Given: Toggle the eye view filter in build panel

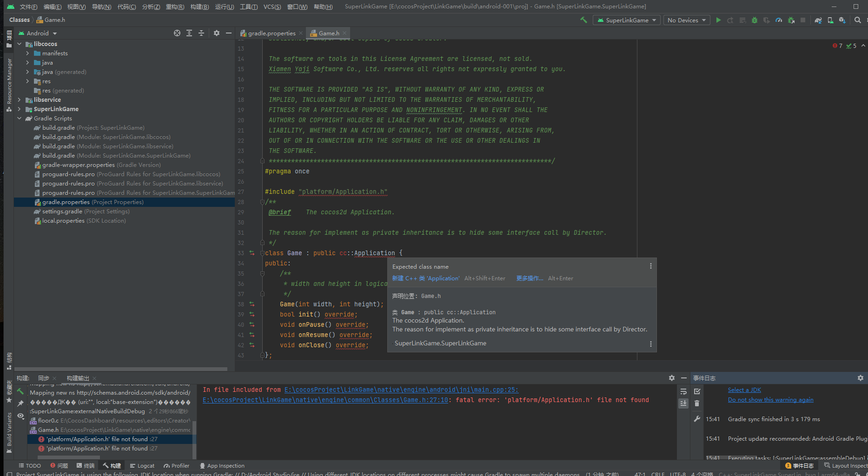Looking at the screenshot, I should coord(20,416).
